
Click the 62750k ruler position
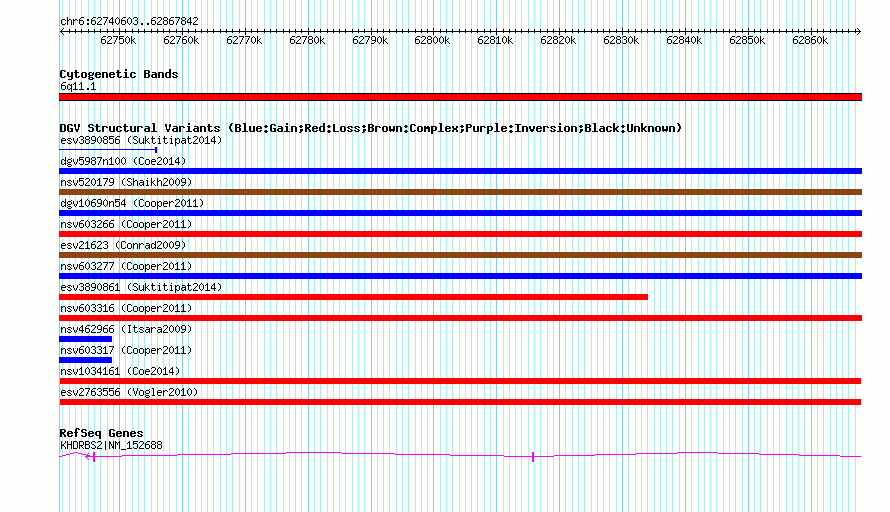(x=118, y=40)
